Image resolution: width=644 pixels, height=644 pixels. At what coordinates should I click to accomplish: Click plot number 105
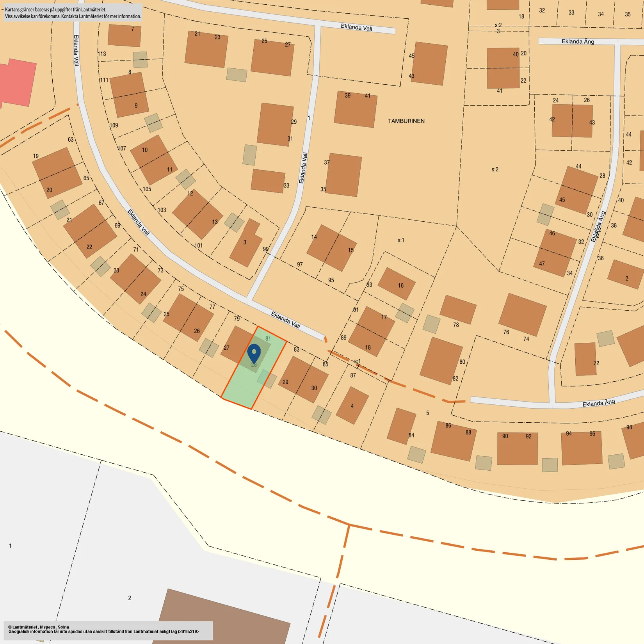tap(147, 189)
